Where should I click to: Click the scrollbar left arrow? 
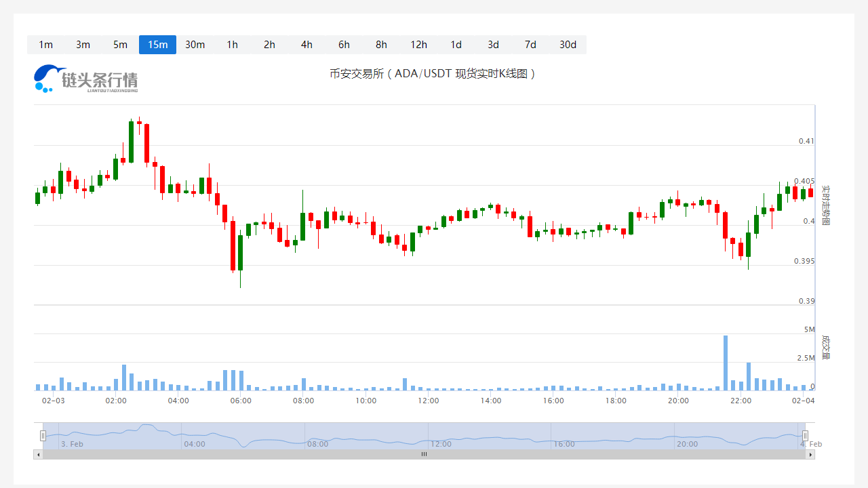(37, 454)
